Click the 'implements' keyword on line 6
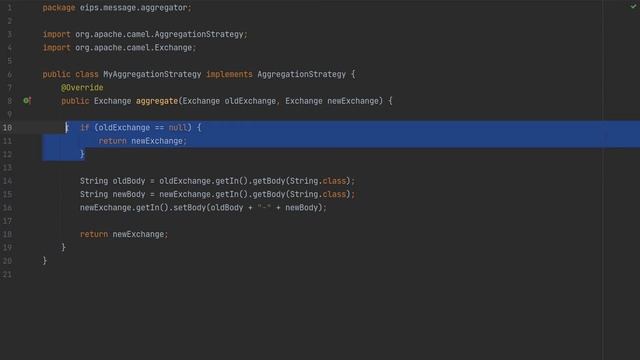 pos(229,74)
